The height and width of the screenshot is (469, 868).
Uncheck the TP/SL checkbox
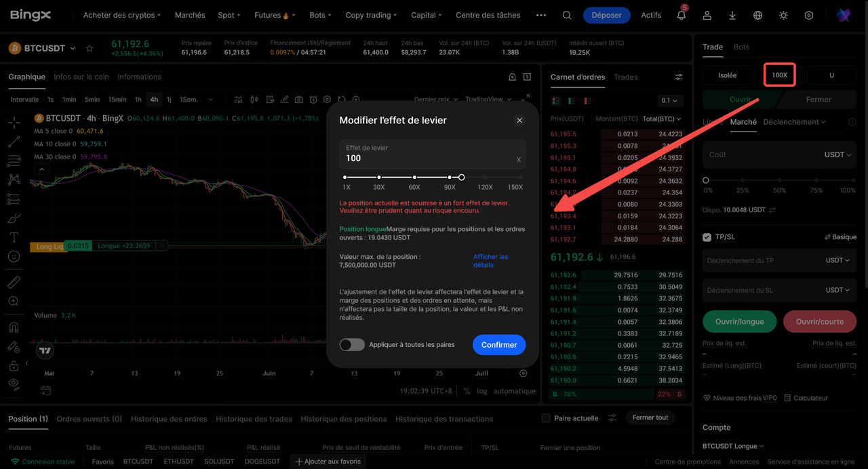click(707, 237)
